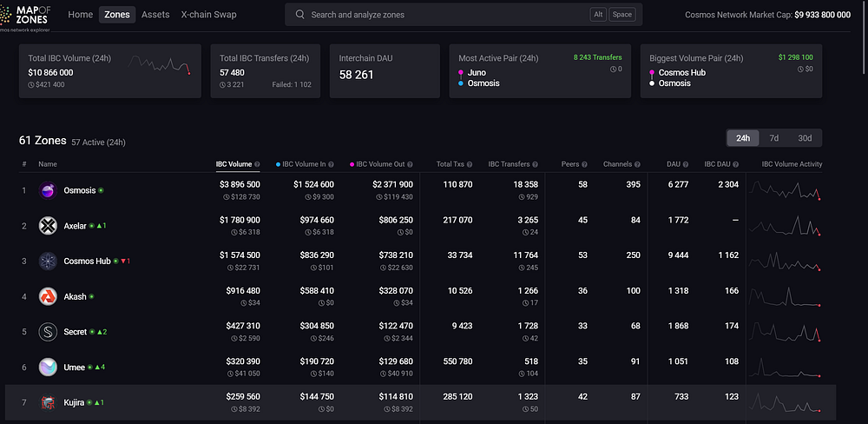Click the Akash zone logo icon
Image resolution: width=868 pixels, height=424 pixels.
click(x=48, y=296)
